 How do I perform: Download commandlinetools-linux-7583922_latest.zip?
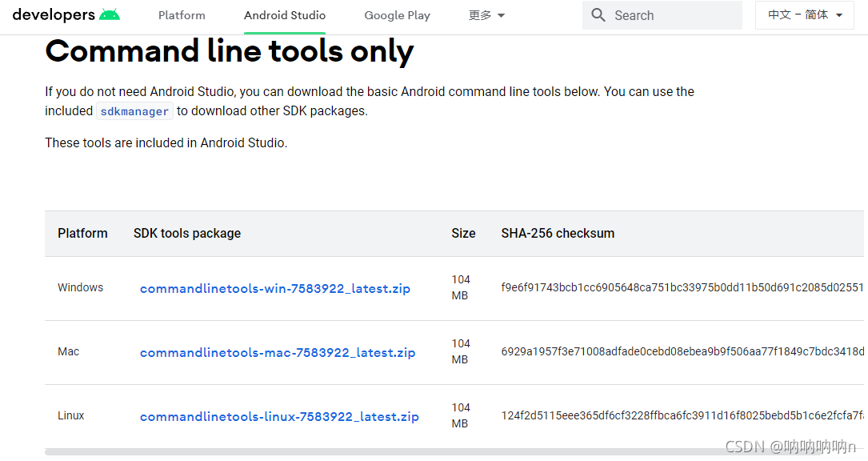point(279,417)
